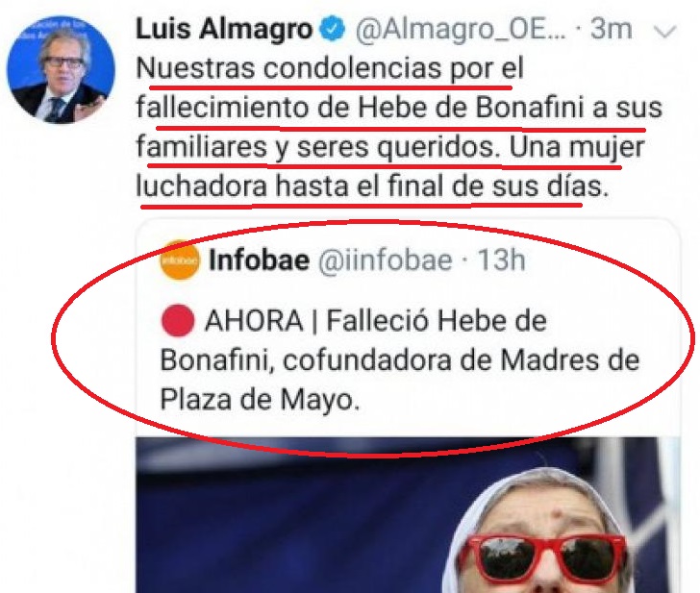This screenshot has height=593, width=700.
Task: Click the red sunglasses in the photo
Action: [x=543, y=559]
